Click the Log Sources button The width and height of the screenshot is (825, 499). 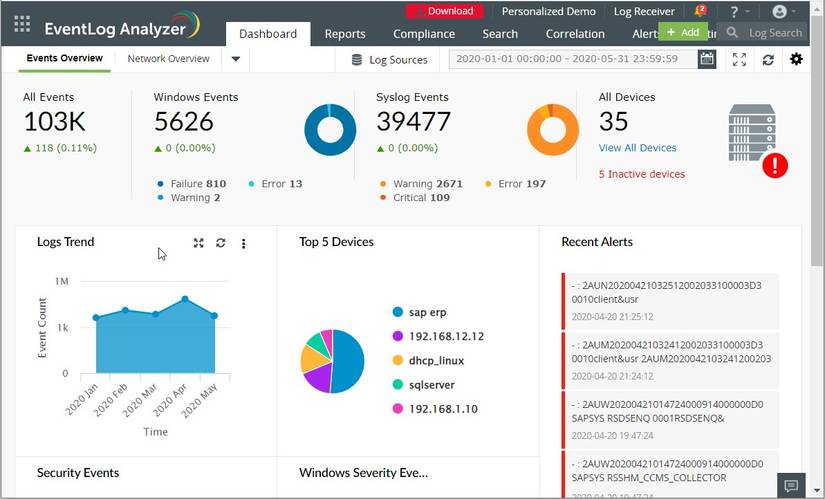click(390, 59)
